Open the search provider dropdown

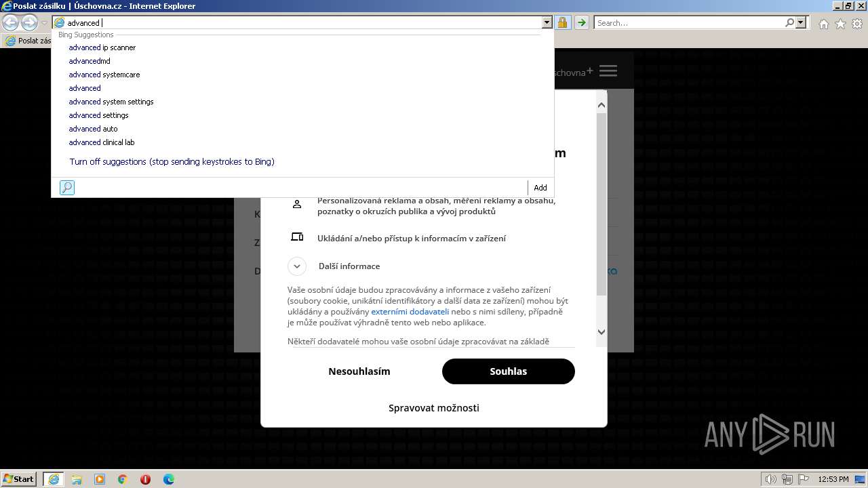pyautogui.click(x=801, y=23)
